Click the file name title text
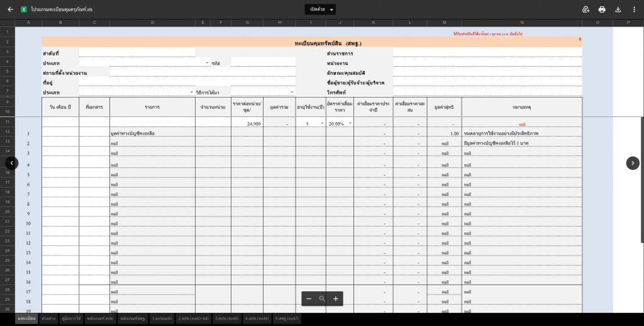Viewport: 644px width, 326px height. [x=62, y=9]
